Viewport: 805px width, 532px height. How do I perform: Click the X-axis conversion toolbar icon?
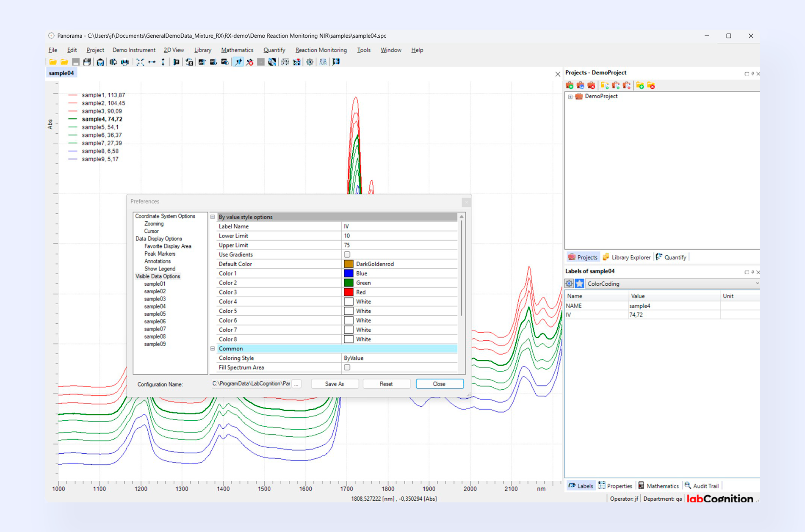tap(189, 62)
